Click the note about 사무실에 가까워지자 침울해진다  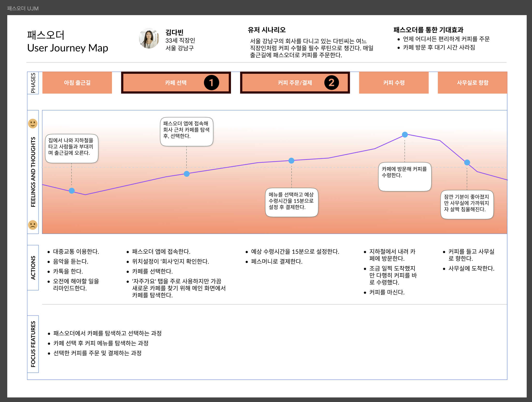point(467,205)
